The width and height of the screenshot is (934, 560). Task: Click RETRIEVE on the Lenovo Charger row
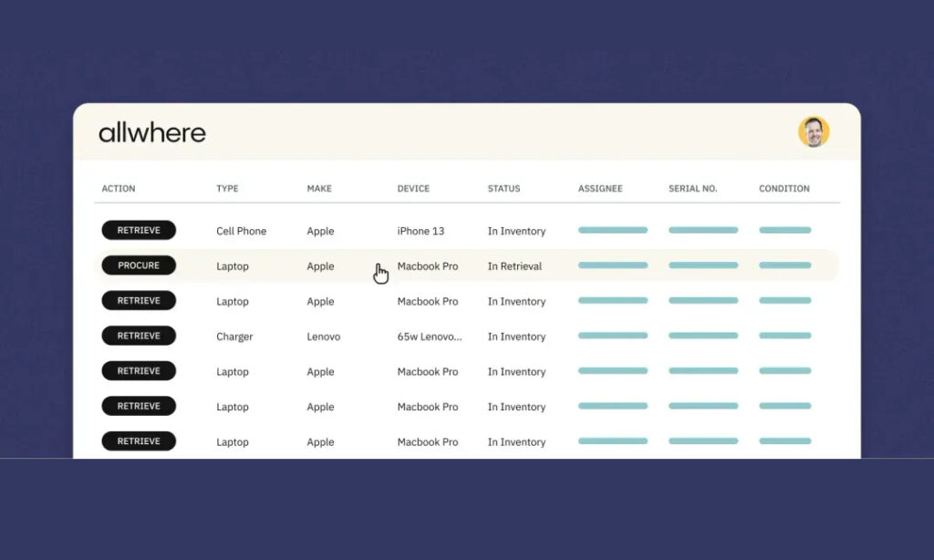click(138, 336)
